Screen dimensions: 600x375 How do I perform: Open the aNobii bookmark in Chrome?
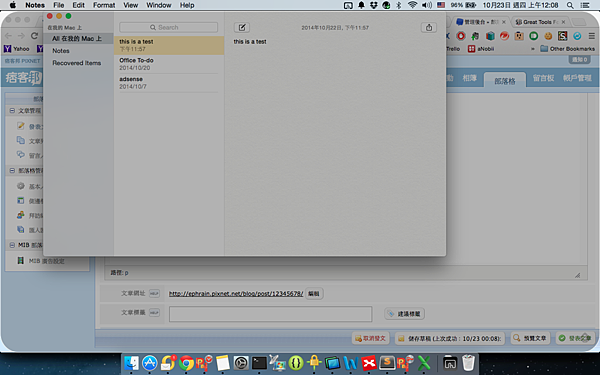(481, 49)
